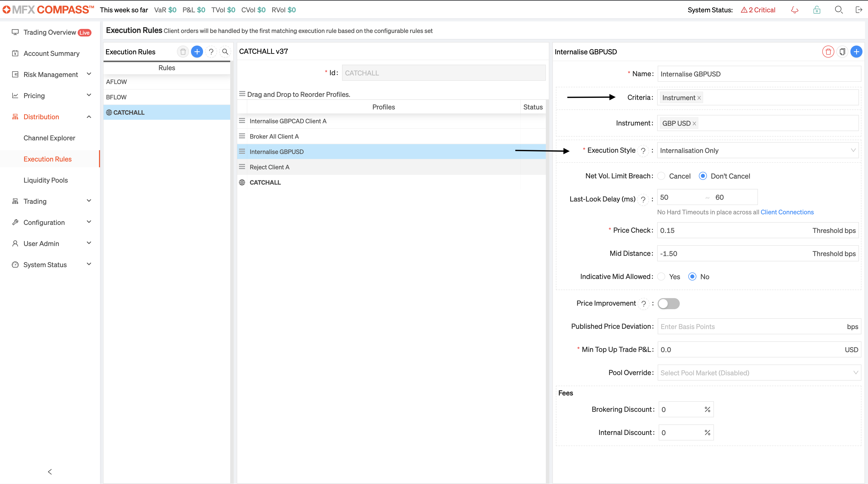Open Execution Rules submenu item
Viewport: 868px width, 484px height.
(x=47, y=159)
